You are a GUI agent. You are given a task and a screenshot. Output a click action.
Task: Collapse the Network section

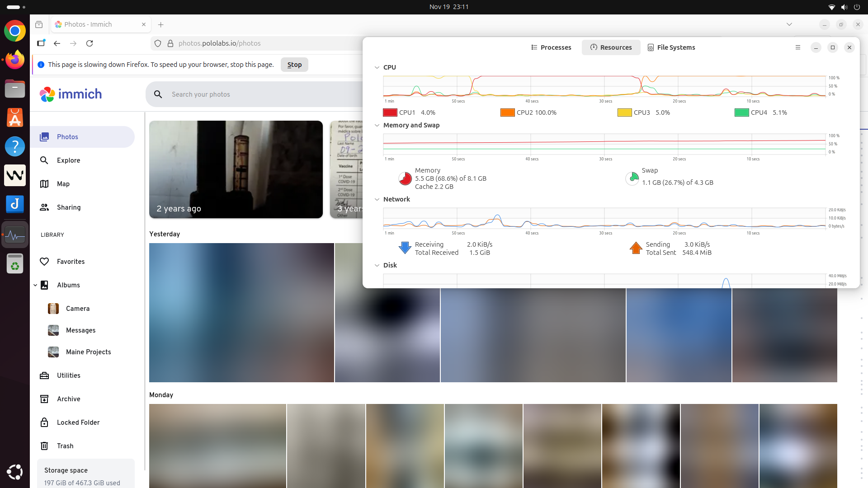[377, 199]
